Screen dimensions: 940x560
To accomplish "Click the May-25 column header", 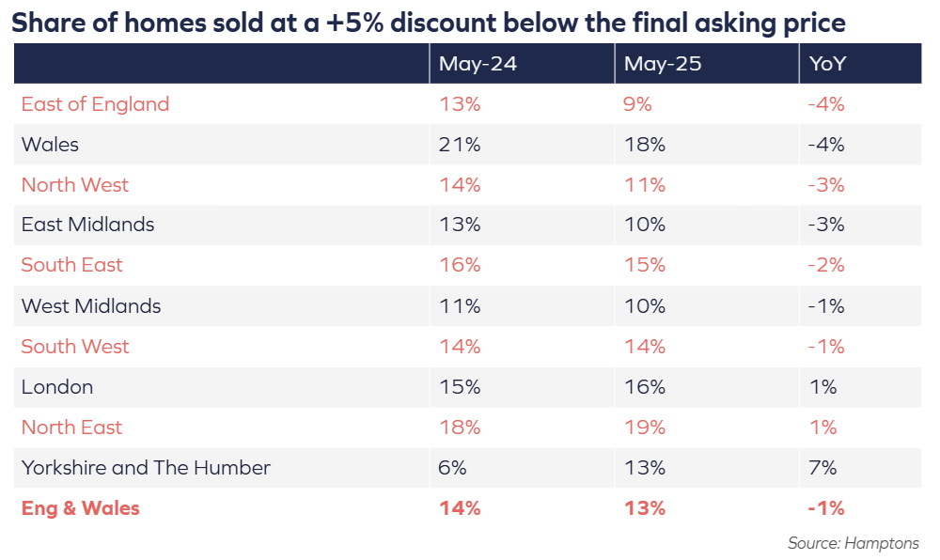I will click(662, 64).
